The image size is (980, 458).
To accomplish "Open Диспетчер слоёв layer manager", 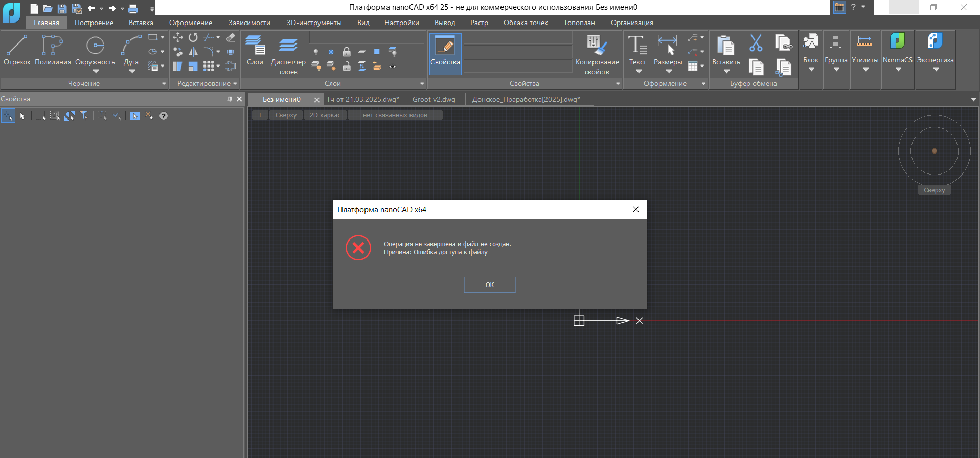I will tap(288, 54).
